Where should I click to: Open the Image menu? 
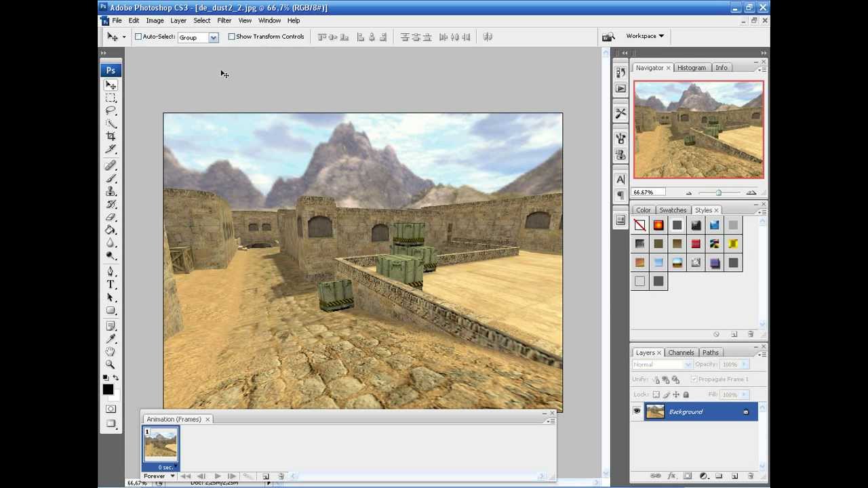(155, 20)
